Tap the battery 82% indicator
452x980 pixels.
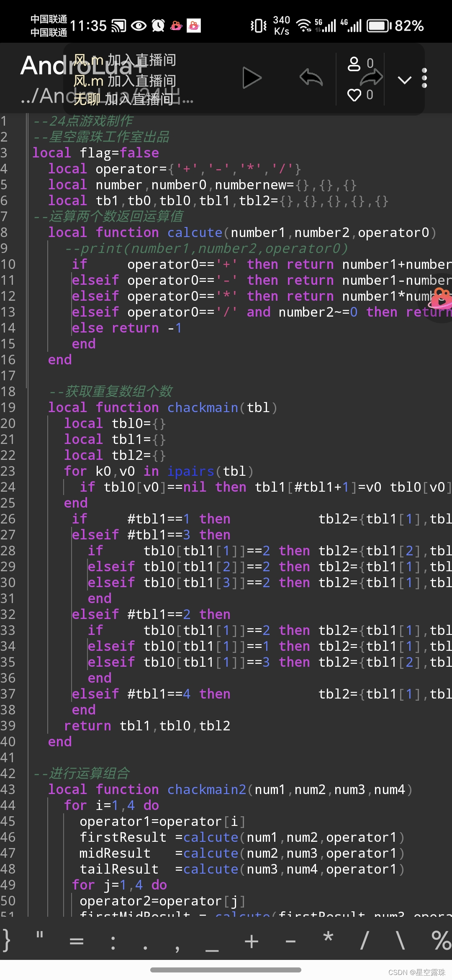(x=395, y=26)
